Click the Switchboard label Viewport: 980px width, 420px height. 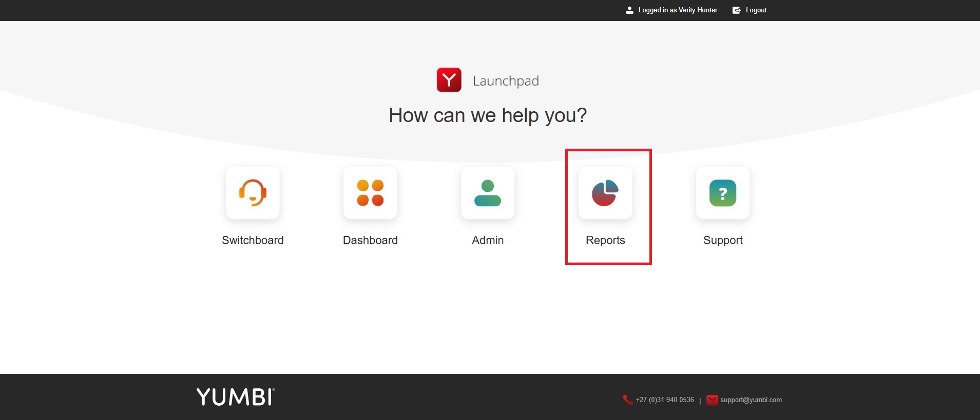253,240
